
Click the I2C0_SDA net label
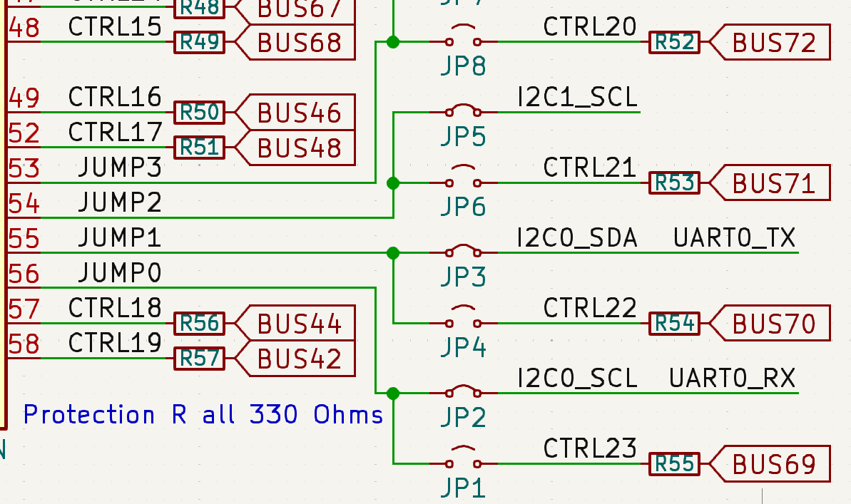tap(577, 237)
